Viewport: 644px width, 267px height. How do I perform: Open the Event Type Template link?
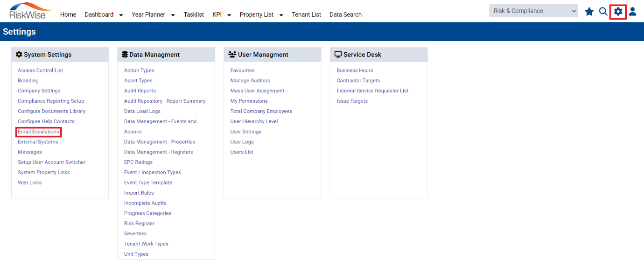pos(148,183)
